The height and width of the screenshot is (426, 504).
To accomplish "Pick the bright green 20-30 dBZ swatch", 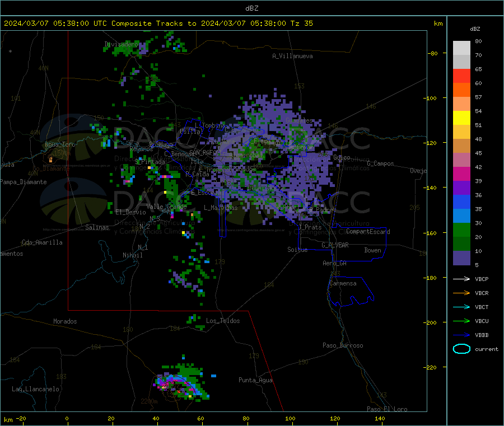I will (x=461, y=230).
